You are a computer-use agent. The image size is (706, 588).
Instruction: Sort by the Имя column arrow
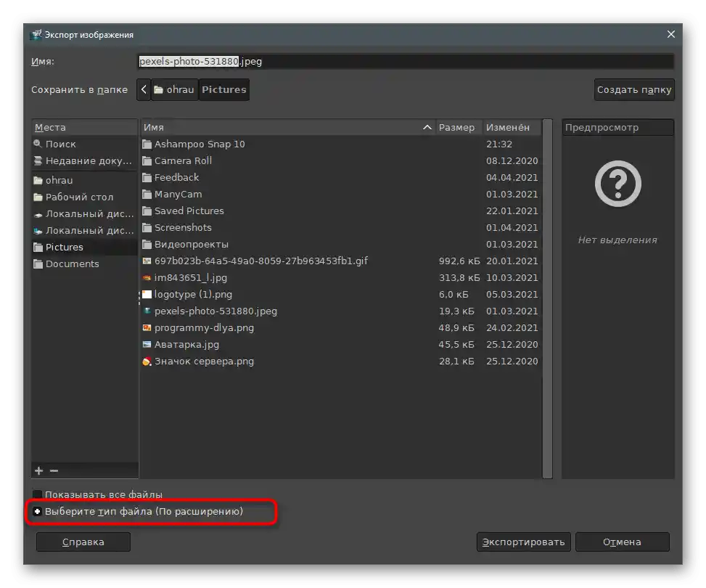click(x=427, y=128)
